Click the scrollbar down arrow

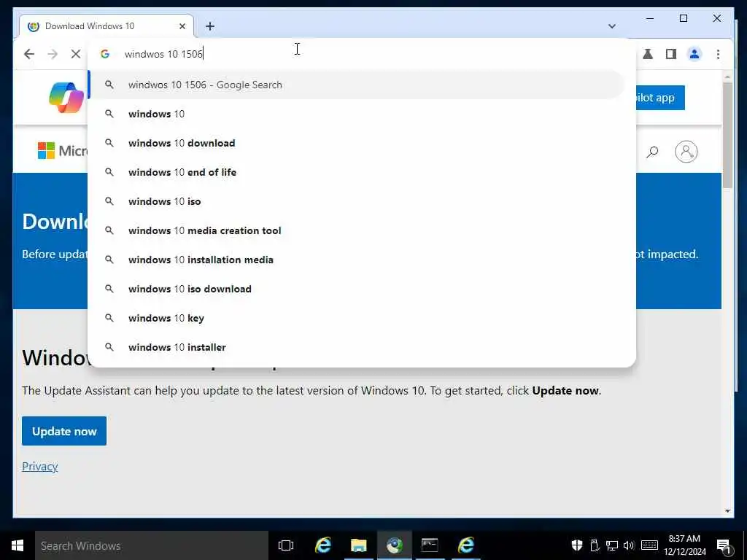727,511
